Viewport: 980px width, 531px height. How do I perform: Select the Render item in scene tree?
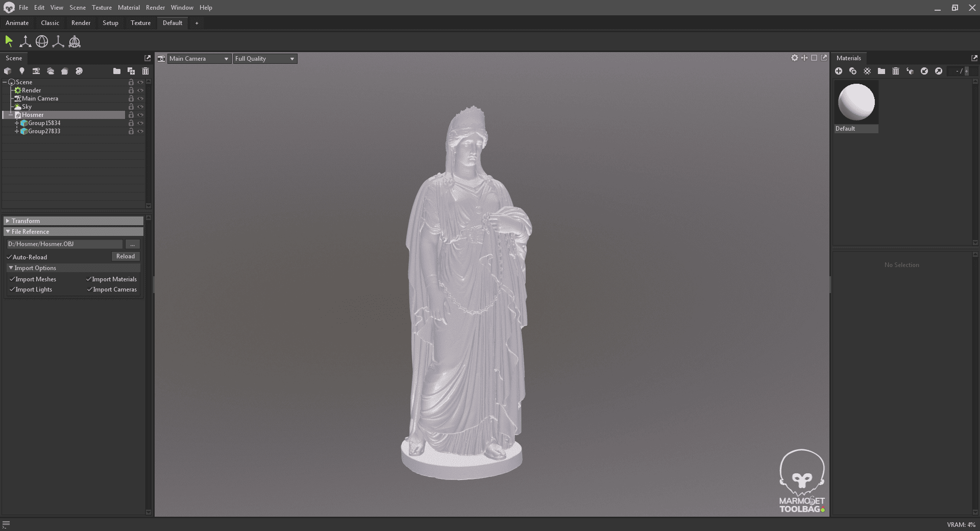click(32, 90)
